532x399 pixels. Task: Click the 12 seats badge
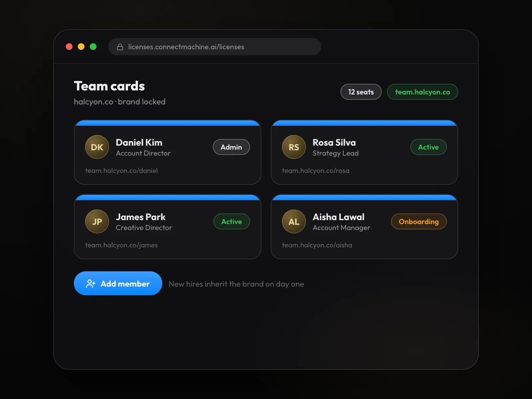[361, 92]
